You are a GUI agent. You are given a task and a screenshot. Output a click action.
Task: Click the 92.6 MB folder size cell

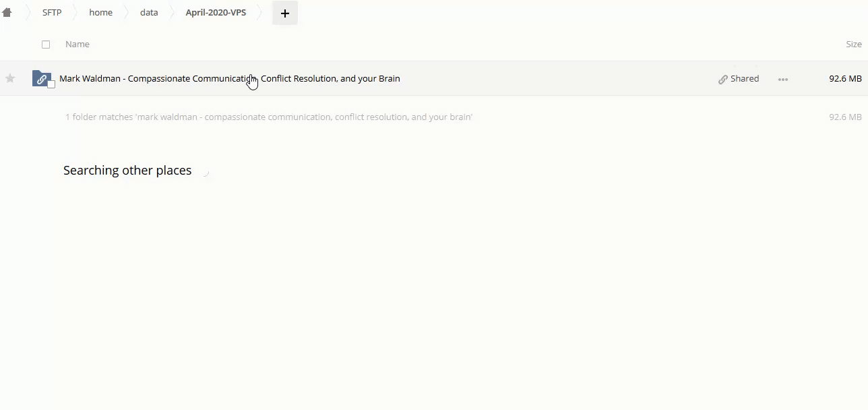pyautogui.click(x=845, y=79)
